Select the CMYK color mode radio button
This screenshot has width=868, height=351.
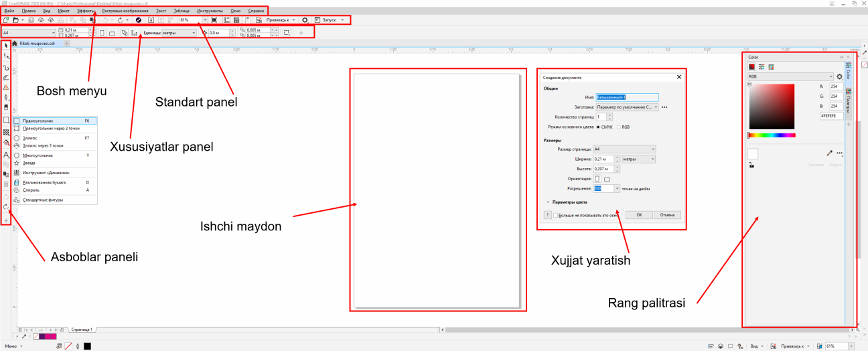(x=598, y=126)
